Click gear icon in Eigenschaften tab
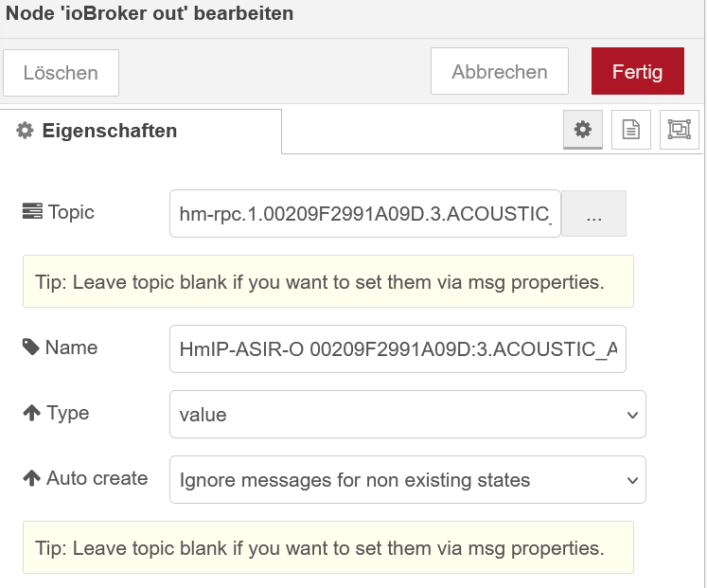 click(26, 132)
